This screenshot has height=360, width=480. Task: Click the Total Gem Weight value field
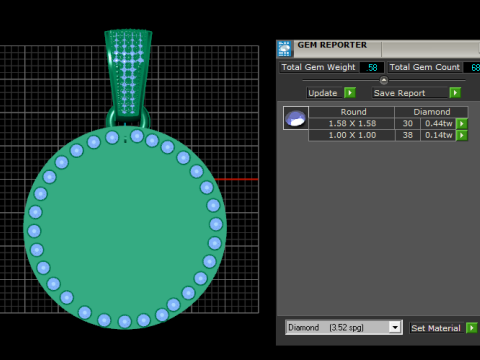click(x=372, y=68)
